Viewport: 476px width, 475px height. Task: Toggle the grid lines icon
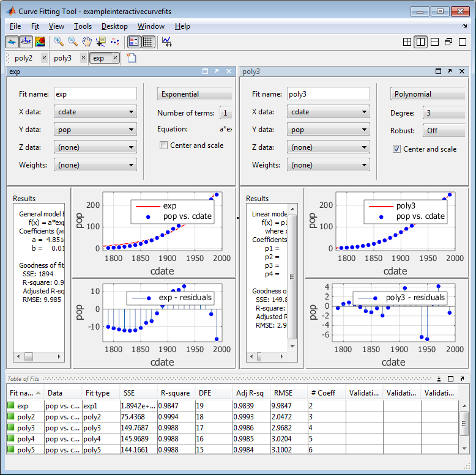148,42
